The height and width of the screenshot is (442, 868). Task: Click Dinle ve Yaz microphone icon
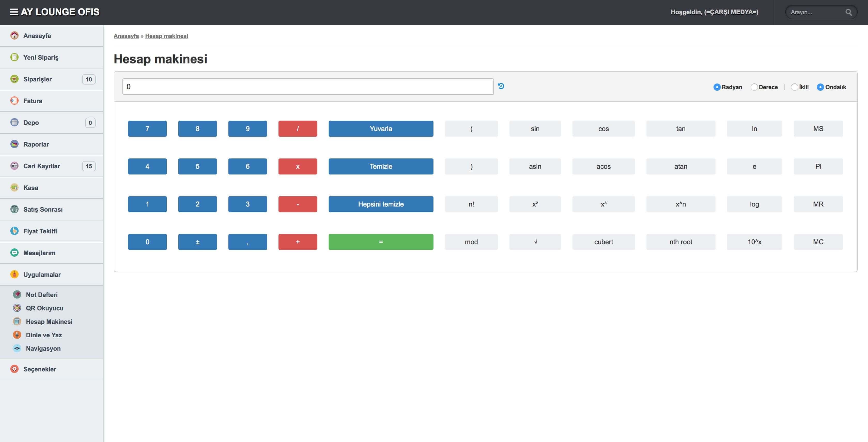tap(17, 335)
